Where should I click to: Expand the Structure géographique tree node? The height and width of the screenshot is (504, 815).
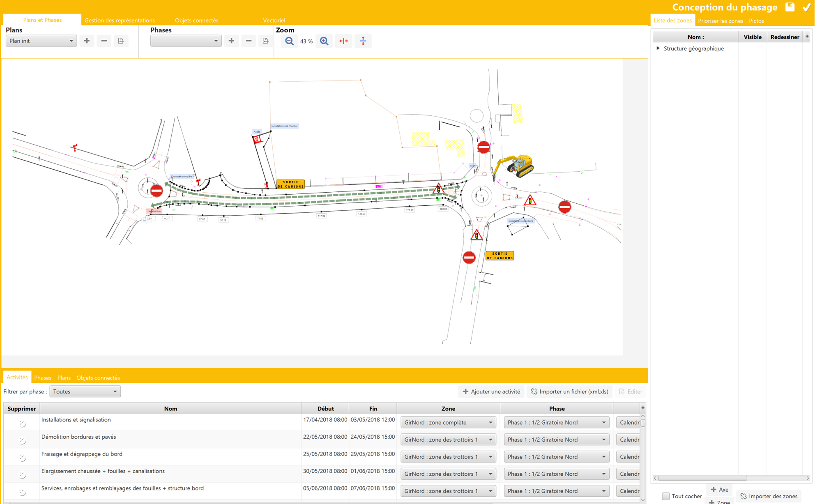[x=658, y=48]
